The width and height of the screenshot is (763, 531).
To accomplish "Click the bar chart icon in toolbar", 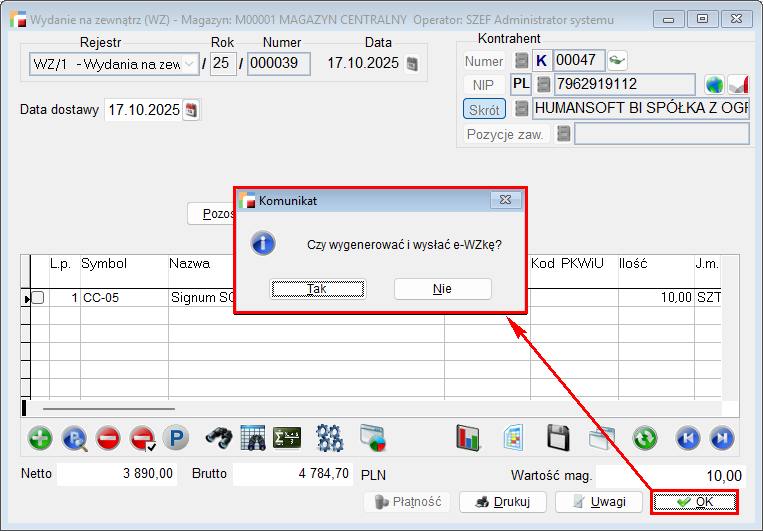I will pos(468,437).
